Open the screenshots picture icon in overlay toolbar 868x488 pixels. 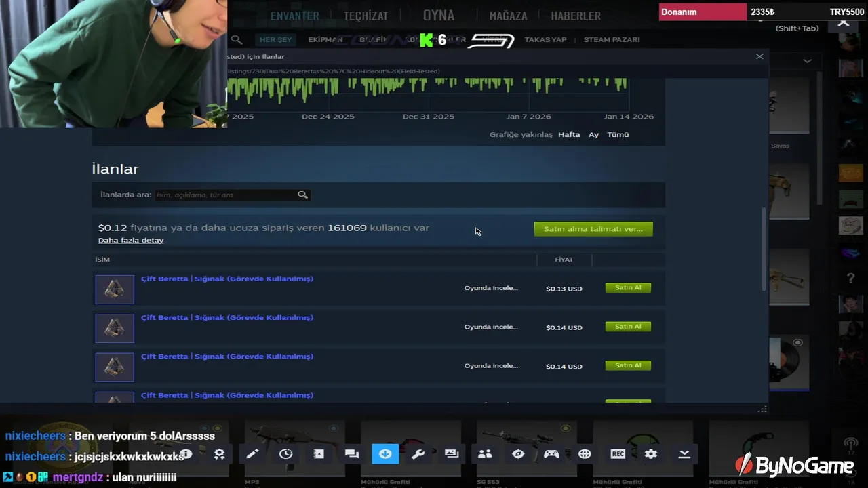[452, 454]
